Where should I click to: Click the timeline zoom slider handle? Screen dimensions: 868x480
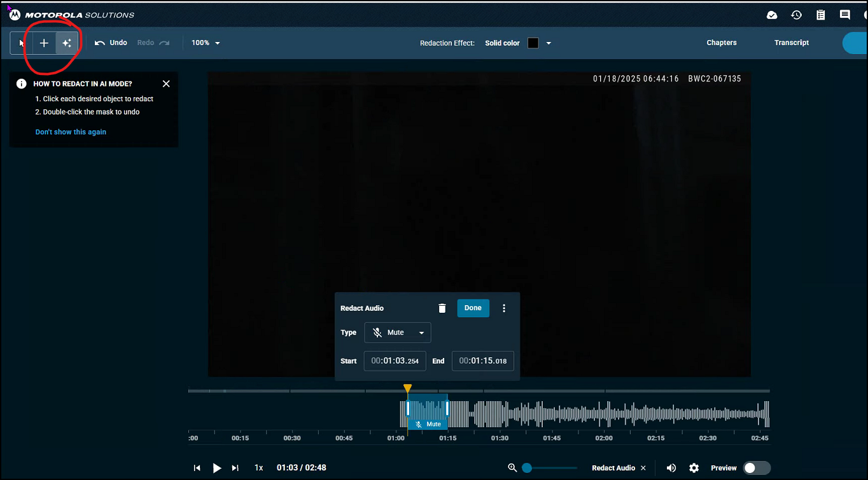[x=527, y=468]
